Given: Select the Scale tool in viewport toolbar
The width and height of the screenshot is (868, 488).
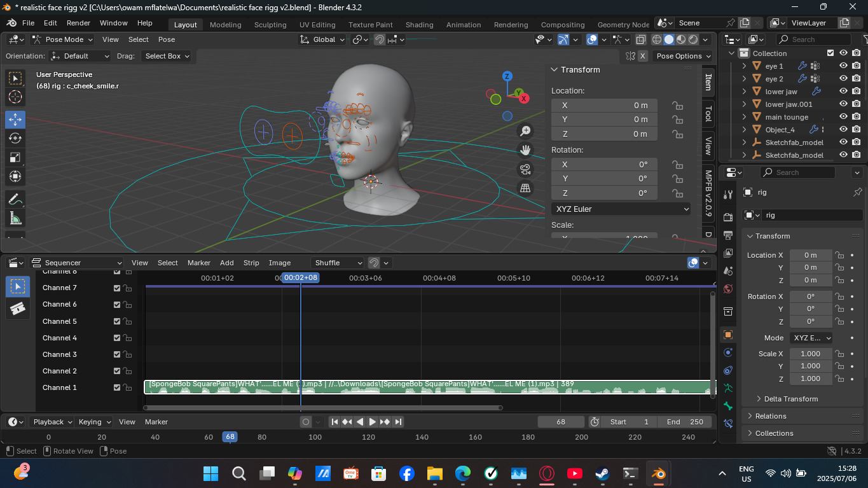Looking at the screenshot, I should [x=15, y=157].
